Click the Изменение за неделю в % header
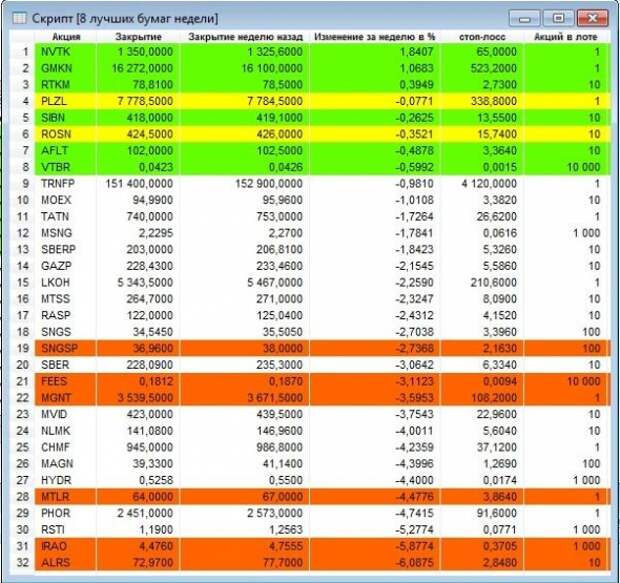 click(374, 37)
